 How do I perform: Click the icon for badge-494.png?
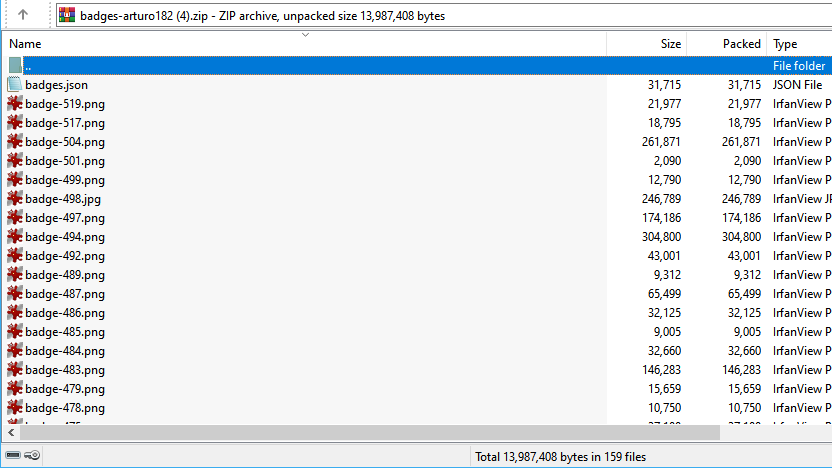click(15, 237)
